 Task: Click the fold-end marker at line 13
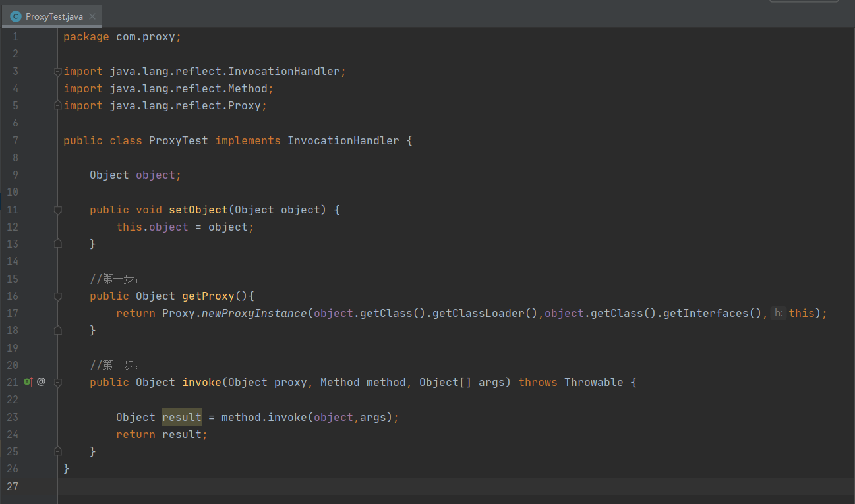(57, 243)
